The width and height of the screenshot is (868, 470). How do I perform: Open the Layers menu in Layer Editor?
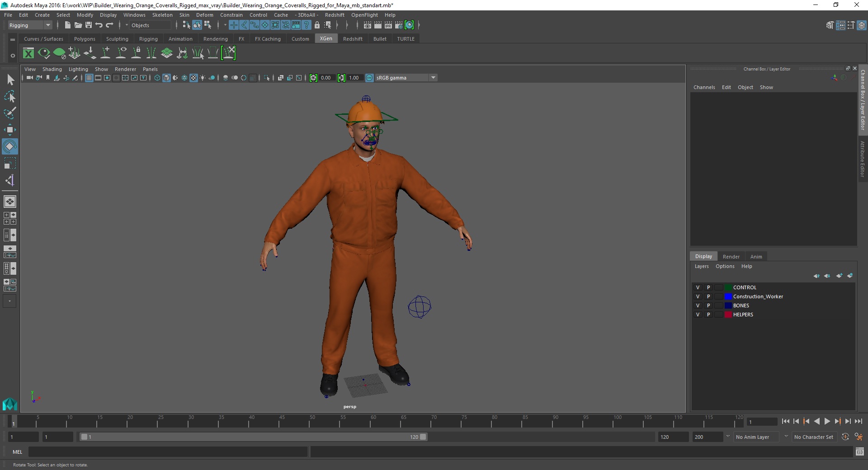pyautogui.click(x=702, y=266)
